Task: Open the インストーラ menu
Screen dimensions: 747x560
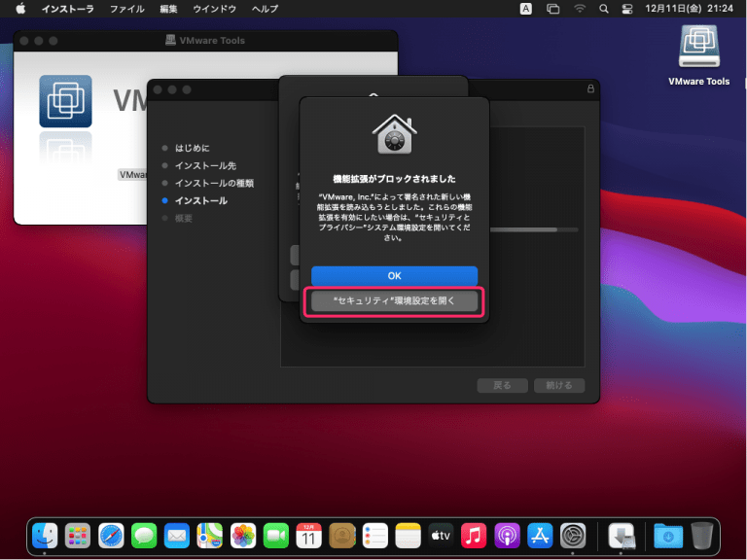Action: (x=67, y=9)
